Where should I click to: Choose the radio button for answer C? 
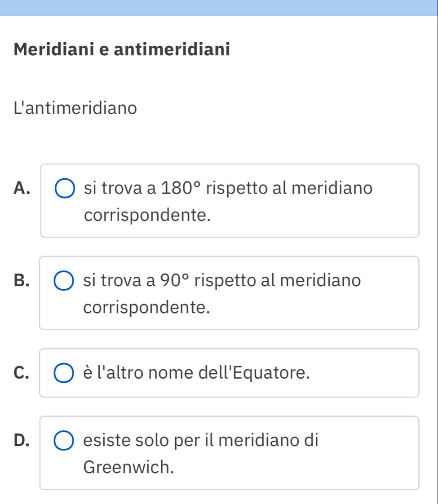tap(64, 373)
